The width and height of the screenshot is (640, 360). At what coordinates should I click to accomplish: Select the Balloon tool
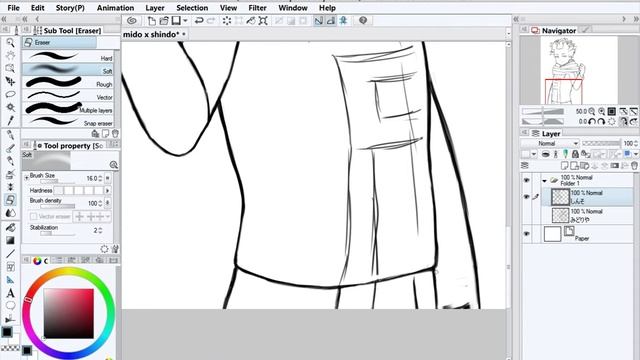[10, 305]
